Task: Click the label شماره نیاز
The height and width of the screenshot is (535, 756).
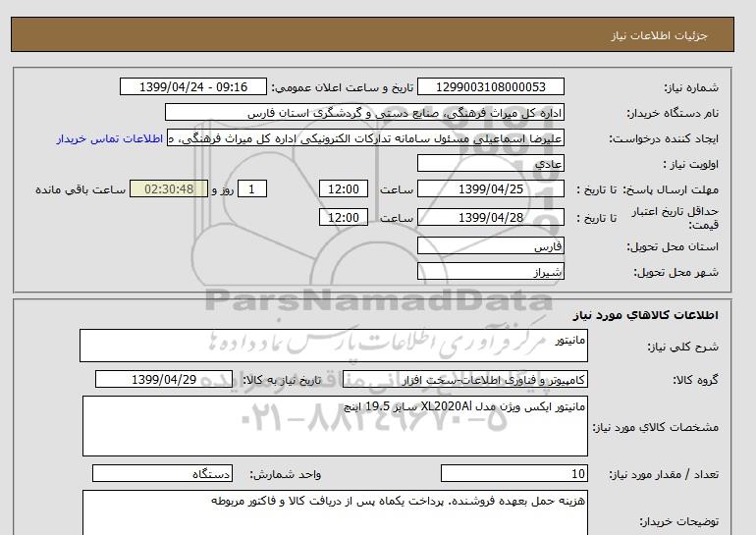Action: [x=691, y=87]
